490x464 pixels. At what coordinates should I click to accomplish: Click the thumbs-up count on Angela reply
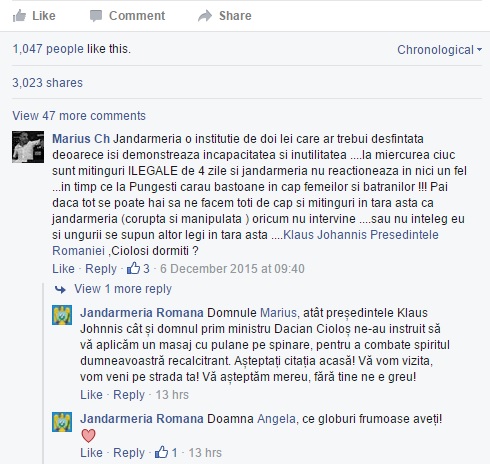(x=166, y=452)
